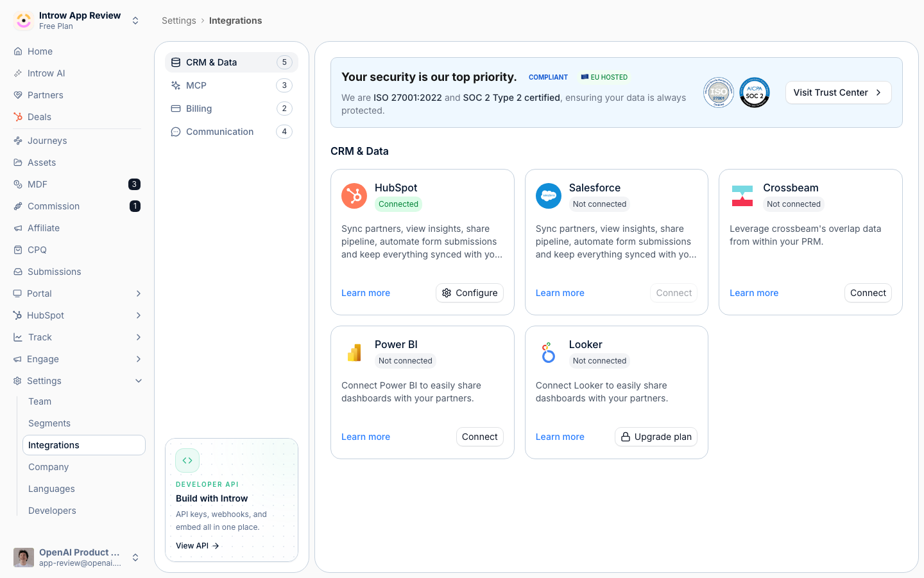Open the account menu chevrons

[135, 557]
